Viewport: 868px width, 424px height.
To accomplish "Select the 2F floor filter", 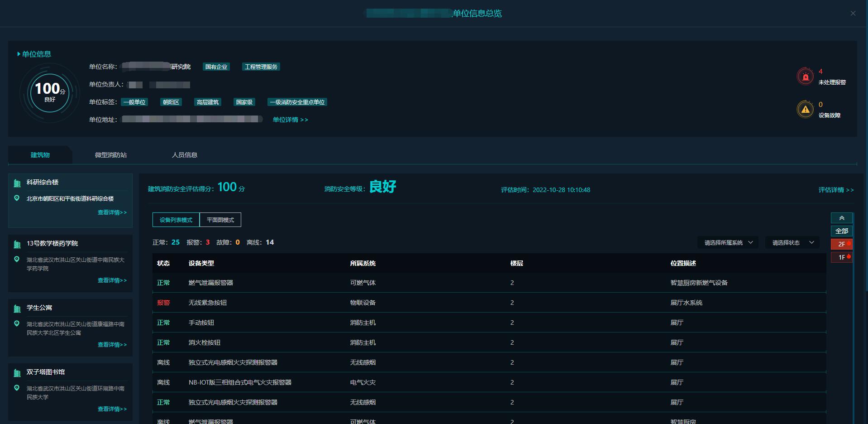I will point(842,244).
